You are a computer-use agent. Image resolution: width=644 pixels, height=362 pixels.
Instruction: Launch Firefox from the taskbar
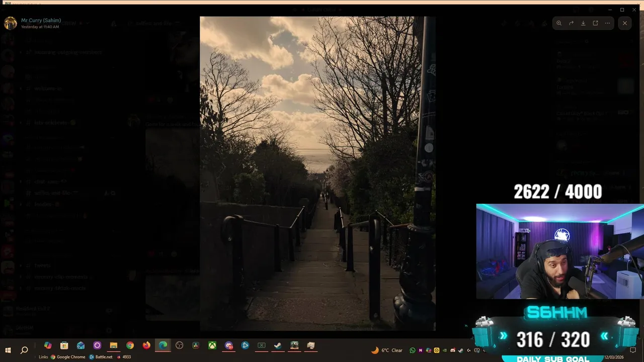(146, 345)
